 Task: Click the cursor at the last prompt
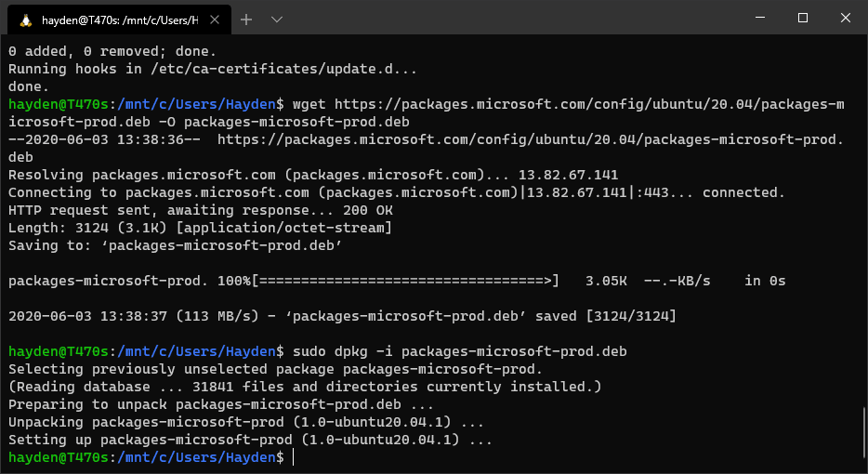pyautogui.click(x=293, y=457)
